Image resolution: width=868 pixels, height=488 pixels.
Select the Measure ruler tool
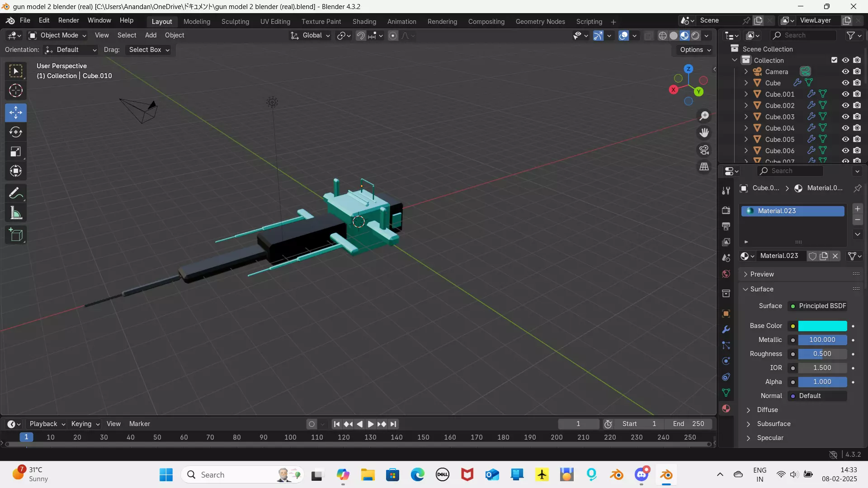pyautogui.click(x=16, y=213)
